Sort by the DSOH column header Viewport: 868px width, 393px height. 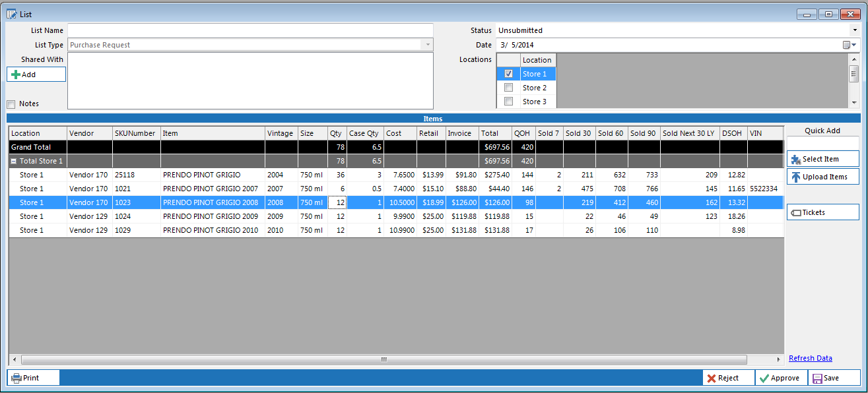(x=733, y=133)
